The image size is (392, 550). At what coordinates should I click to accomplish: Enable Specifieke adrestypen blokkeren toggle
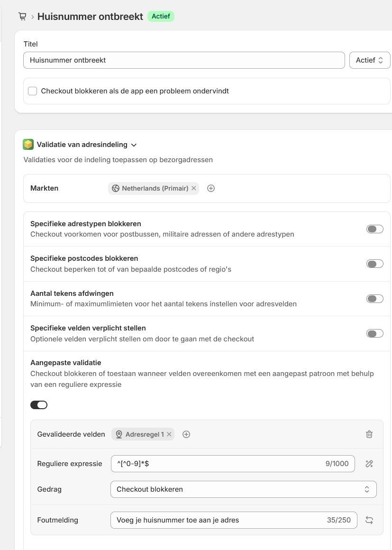click(x=375, y=229)
